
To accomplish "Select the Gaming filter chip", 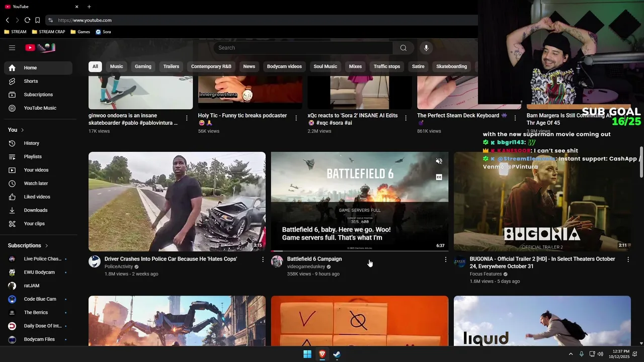I will point(143,66).
